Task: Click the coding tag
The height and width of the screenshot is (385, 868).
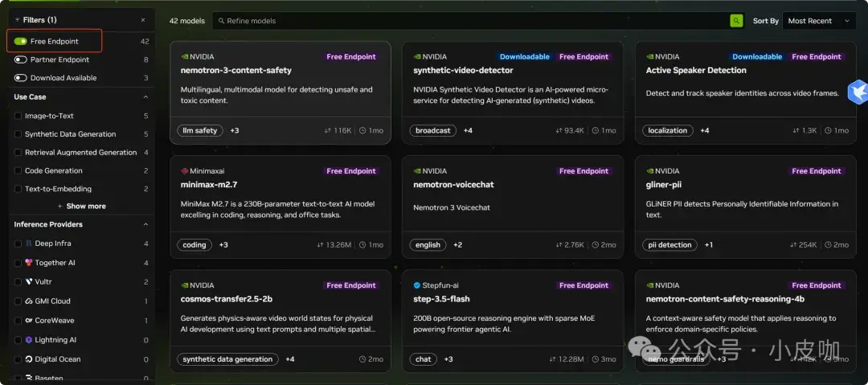Action: tap(194, 245)
